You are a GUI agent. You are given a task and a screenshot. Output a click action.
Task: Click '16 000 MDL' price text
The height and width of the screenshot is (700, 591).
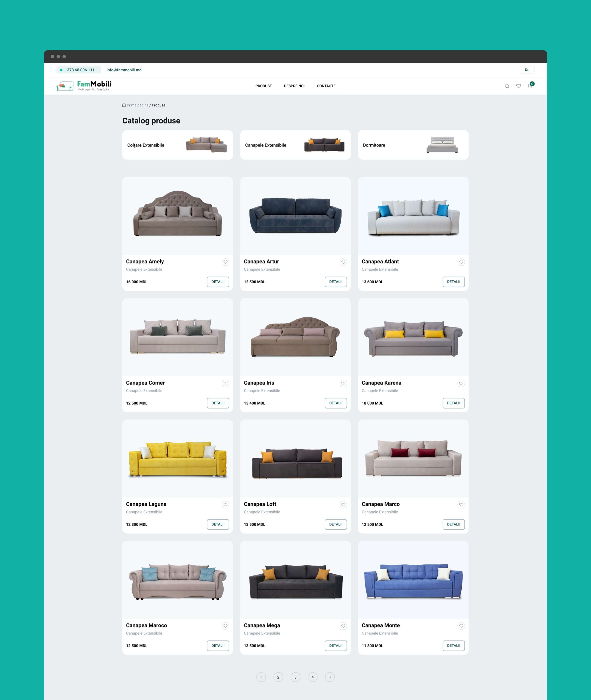pos(137,282)
